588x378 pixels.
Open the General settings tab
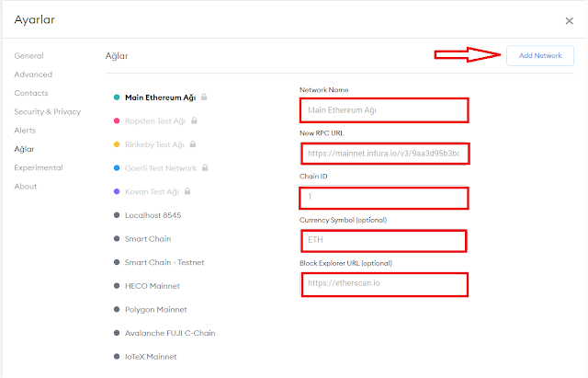28,56
